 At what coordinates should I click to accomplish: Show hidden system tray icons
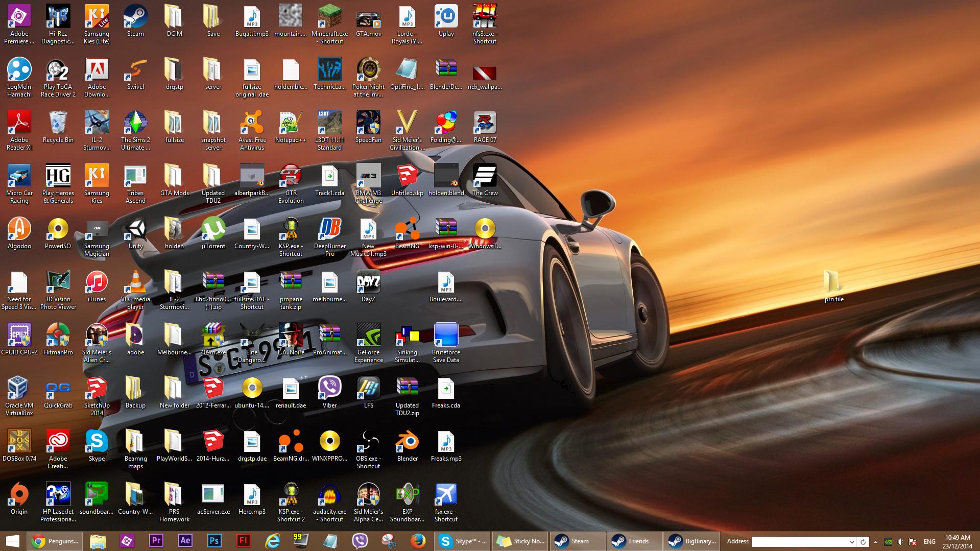(875, 541)
